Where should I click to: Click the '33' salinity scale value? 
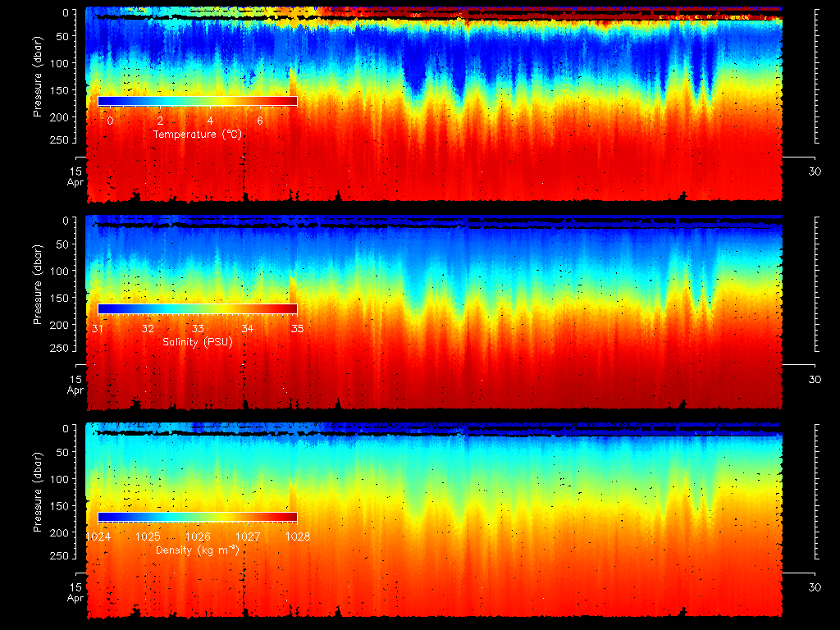click(x=198, y=328)
